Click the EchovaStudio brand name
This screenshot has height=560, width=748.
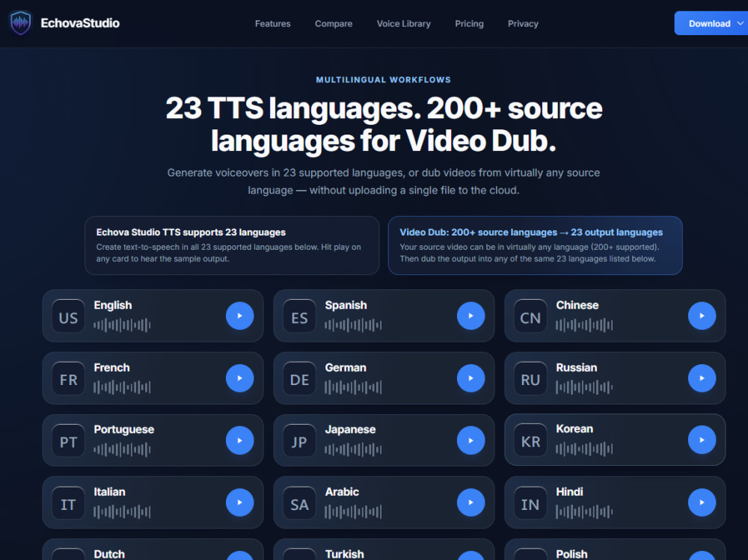(x=80, y=23)
